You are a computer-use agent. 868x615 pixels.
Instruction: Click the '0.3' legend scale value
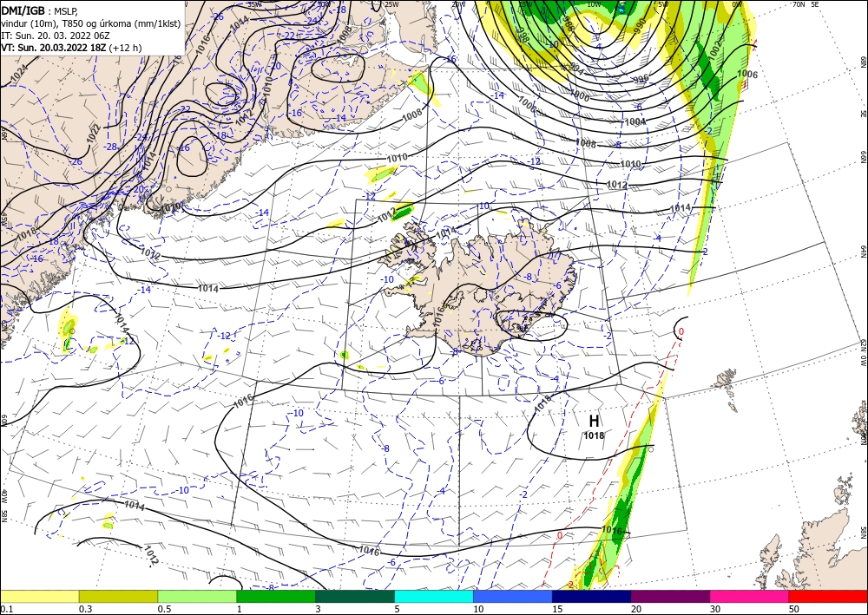click(x=85, y=609)
